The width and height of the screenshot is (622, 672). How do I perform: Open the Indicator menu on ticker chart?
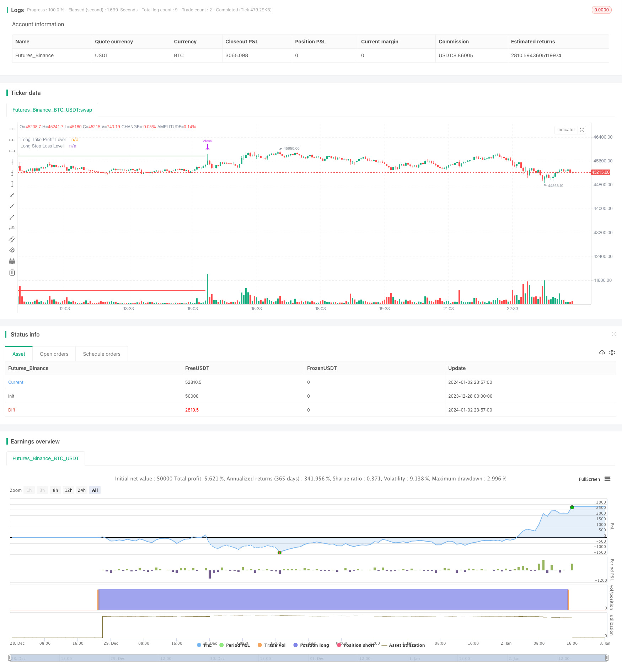click(x=566, y=130)
